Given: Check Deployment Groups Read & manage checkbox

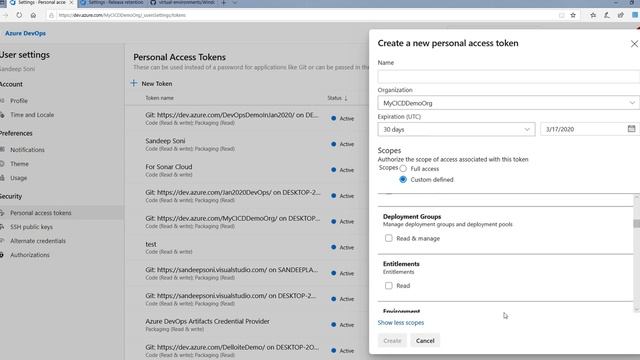Looking at the screenshot, I should coord(389,238).
